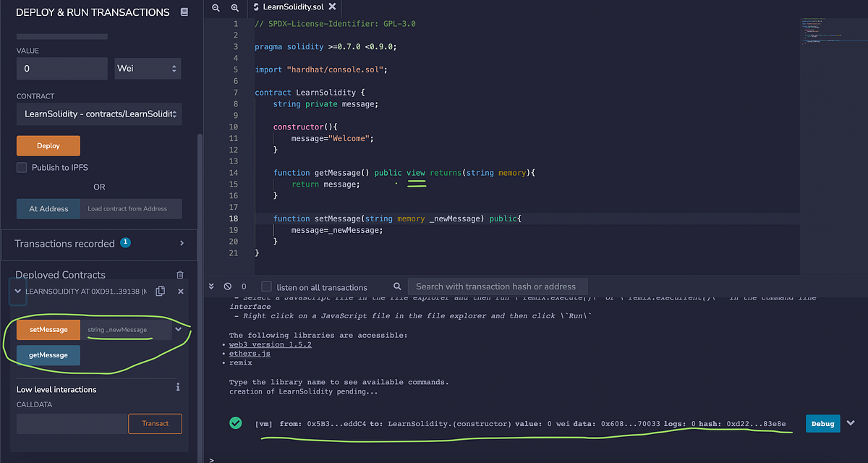Screen dimensions: 868x463
Task: Check the Publish to IPFS option
Action: pyautogui.click(x=23, y=167)
